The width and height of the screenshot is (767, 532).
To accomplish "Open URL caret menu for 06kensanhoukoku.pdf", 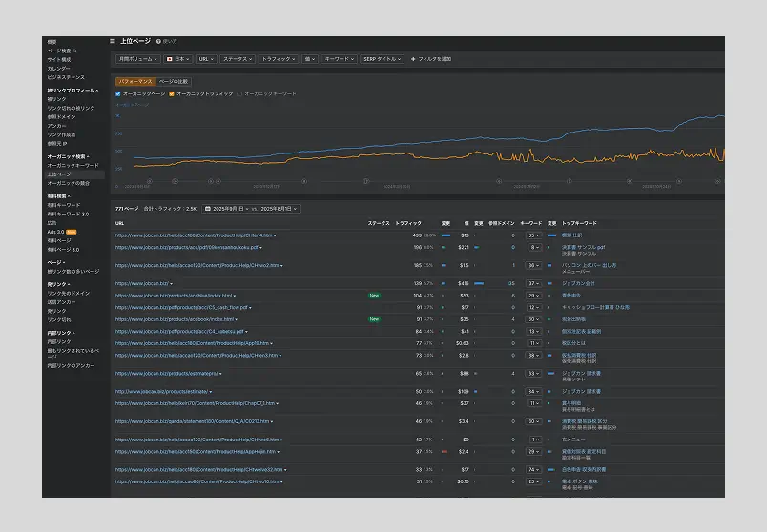I will pos(260,248).
